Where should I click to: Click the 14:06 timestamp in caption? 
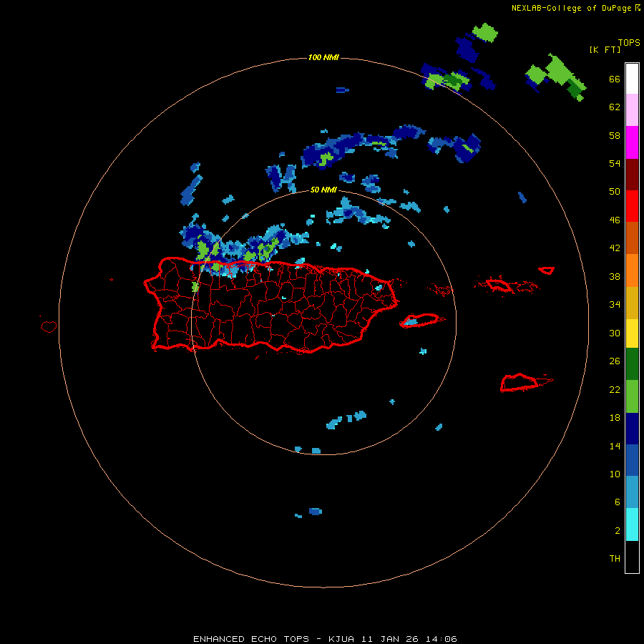click(441, 639)
